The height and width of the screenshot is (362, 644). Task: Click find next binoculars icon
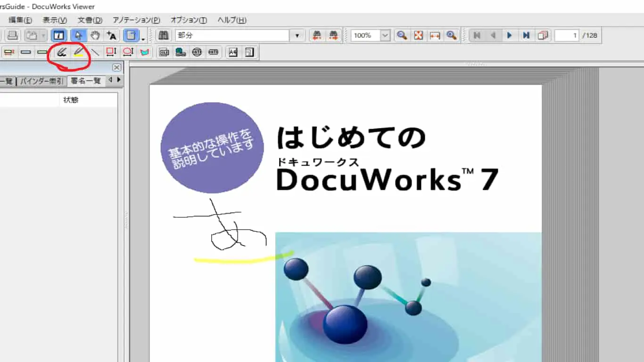pyautogui.click(x=333, y=35)
